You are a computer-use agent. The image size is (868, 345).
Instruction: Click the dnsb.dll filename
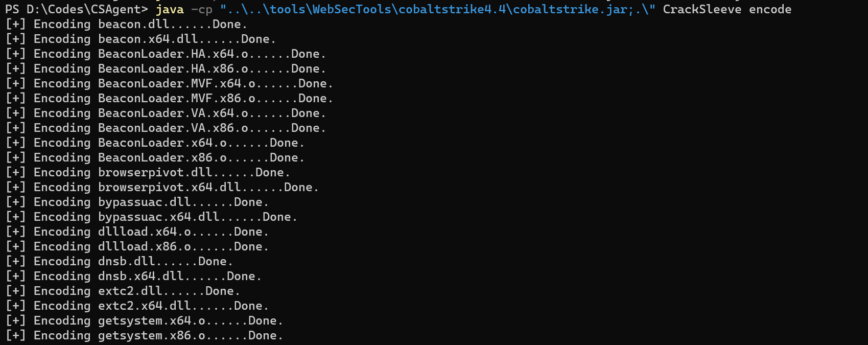pos(127,262)
